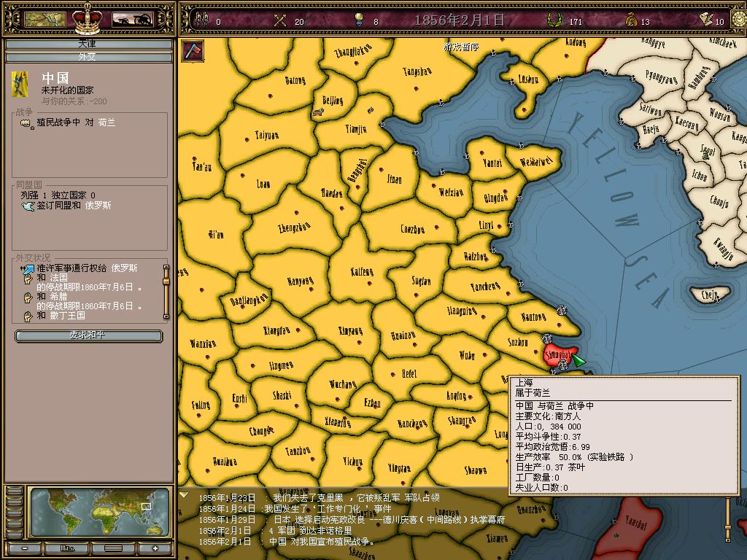747x560 pixels.
Task: Click the hand icon beside 和 希腊
Action: (28, 297)
